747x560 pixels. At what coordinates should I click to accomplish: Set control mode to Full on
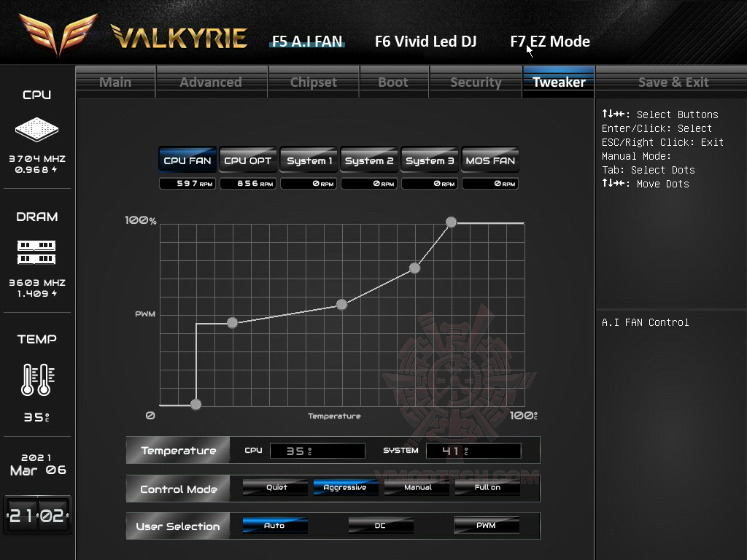487,487
